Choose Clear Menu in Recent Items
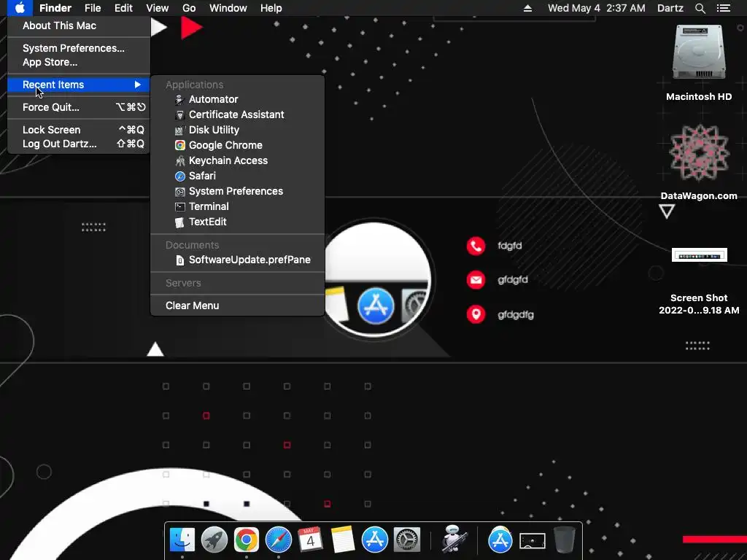The height and width of the screenshot is (560, 747). click(x=238, y=306)
